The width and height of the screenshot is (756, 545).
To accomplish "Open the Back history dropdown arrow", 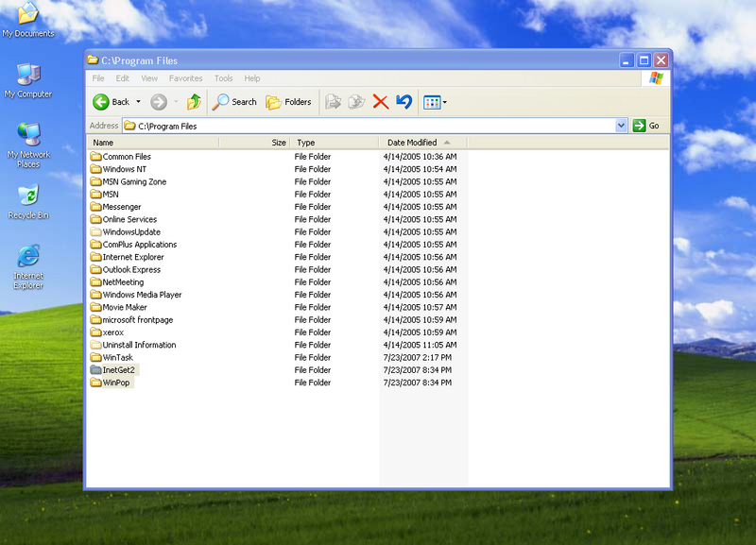I will click(x=138, y=102).
